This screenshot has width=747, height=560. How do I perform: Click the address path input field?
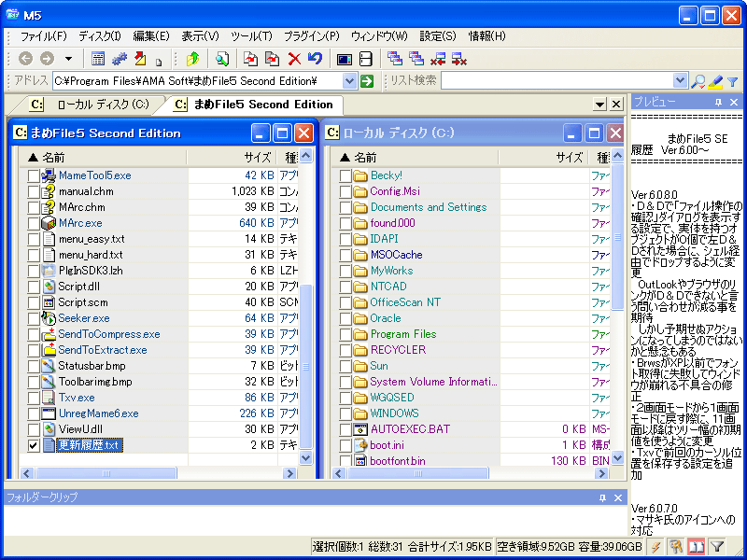[x=198, y=81]
